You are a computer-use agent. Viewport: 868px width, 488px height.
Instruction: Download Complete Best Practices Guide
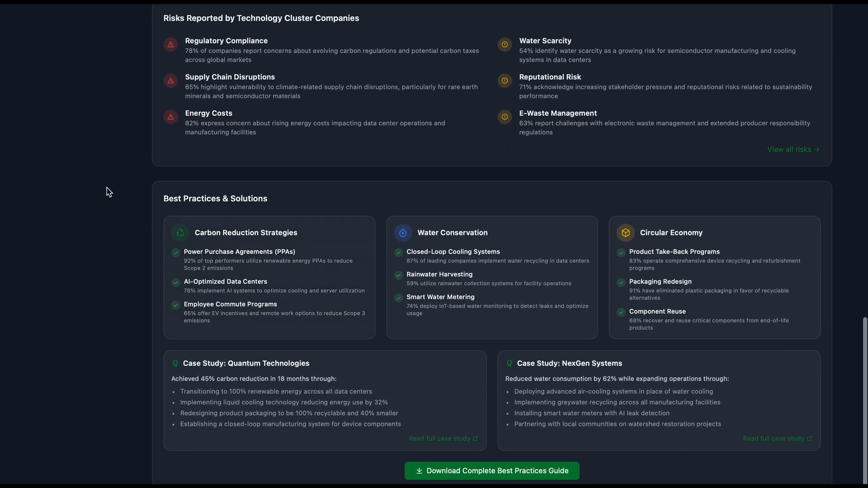pos(492,471)
